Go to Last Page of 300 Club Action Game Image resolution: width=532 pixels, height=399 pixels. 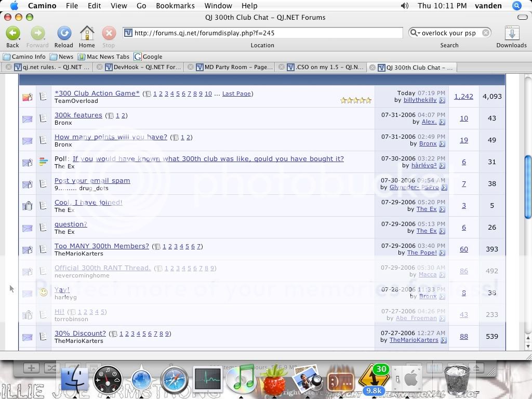pos(236,94)
